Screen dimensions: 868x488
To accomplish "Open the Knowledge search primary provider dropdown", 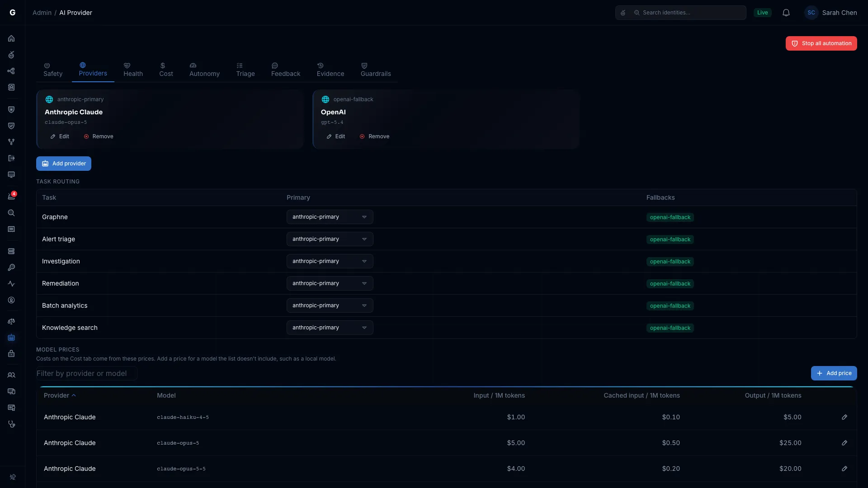I will (x=330, y=328).
